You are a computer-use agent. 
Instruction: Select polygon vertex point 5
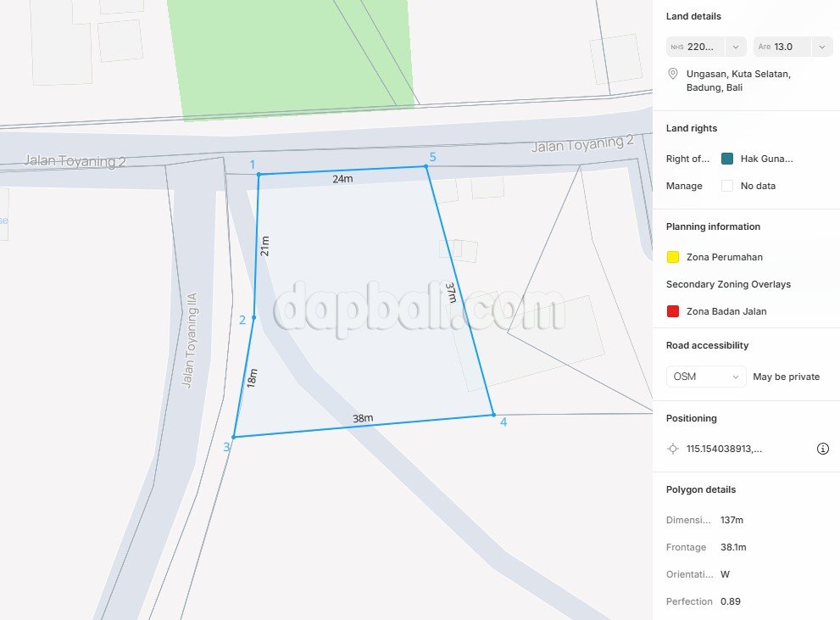pos(426,166)
